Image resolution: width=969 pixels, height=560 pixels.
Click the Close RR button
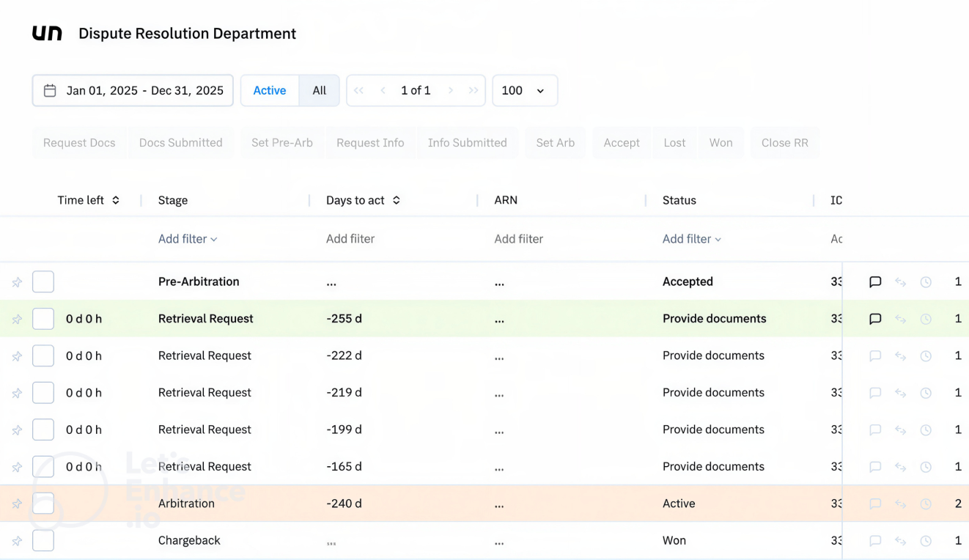pos(785,143)
